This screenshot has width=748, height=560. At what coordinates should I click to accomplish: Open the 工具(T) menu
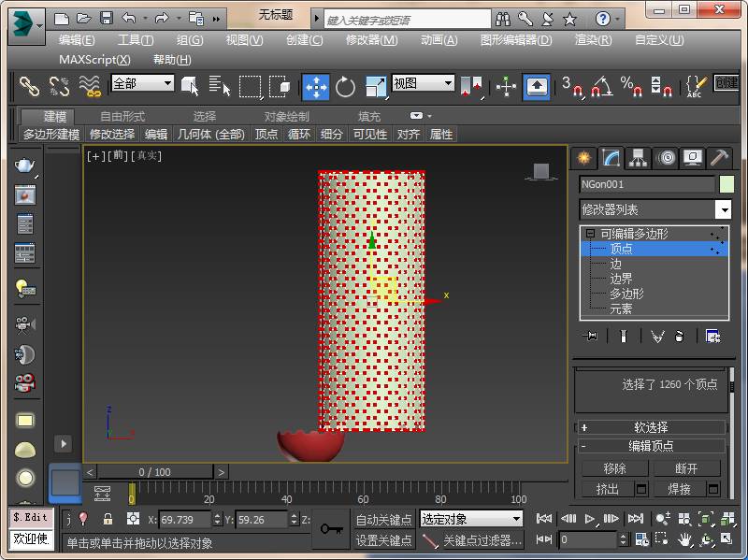(x=136, y=40)
